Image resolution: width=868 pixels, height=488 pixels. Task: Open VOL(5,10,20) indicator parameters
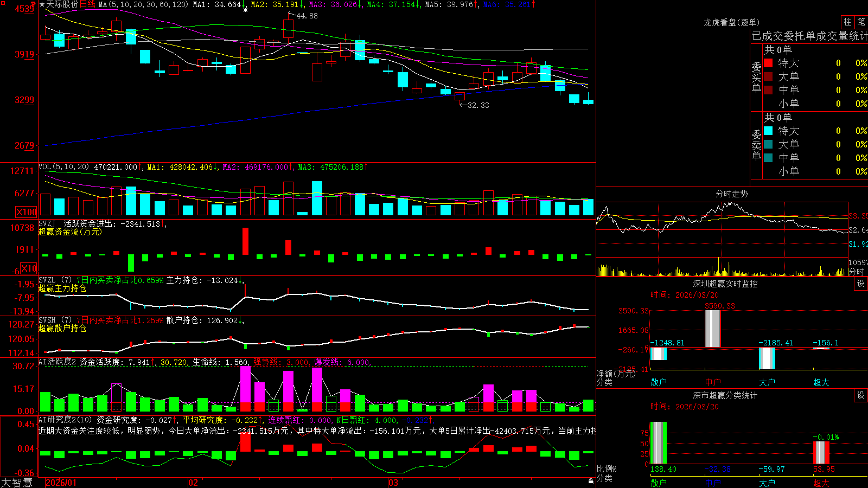pyautogui.click(x=63, y=167)
